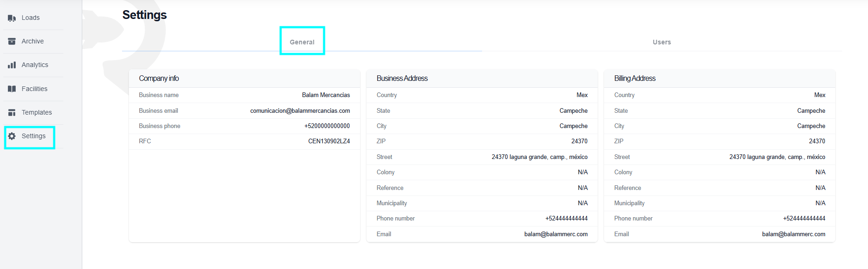
Task: Click Billing Address street value laguna grande
Action: pyautogui.click(x=777, y=157)
